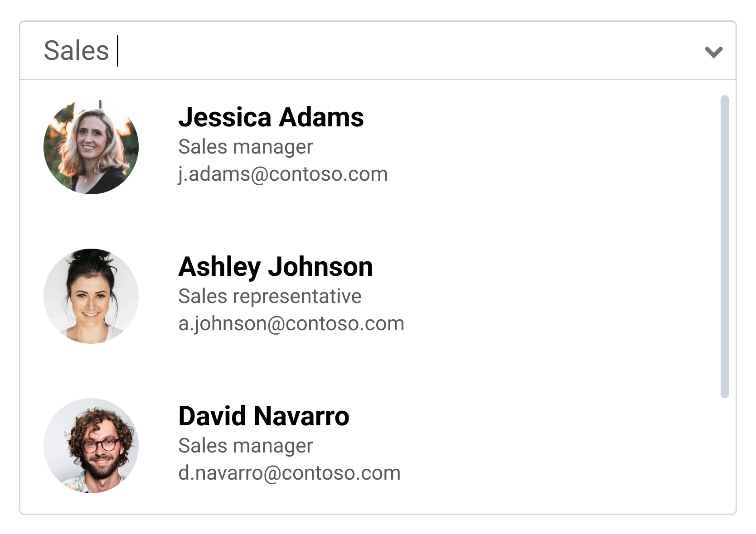
Task: Click empty area right of David Navarro row
Action: 544,446
